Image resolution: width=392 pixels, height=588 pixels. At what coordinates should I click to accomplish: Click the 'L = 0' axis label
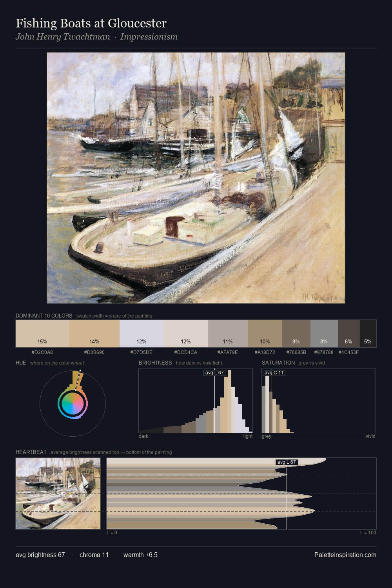coord(112,533)
